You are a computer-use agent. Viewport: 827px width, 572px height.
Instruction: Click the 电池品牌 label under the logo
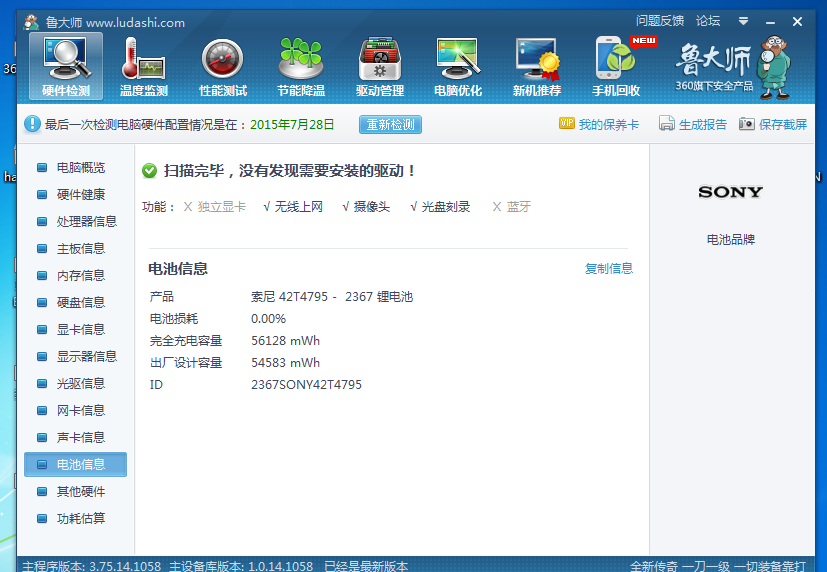(730, 240)
